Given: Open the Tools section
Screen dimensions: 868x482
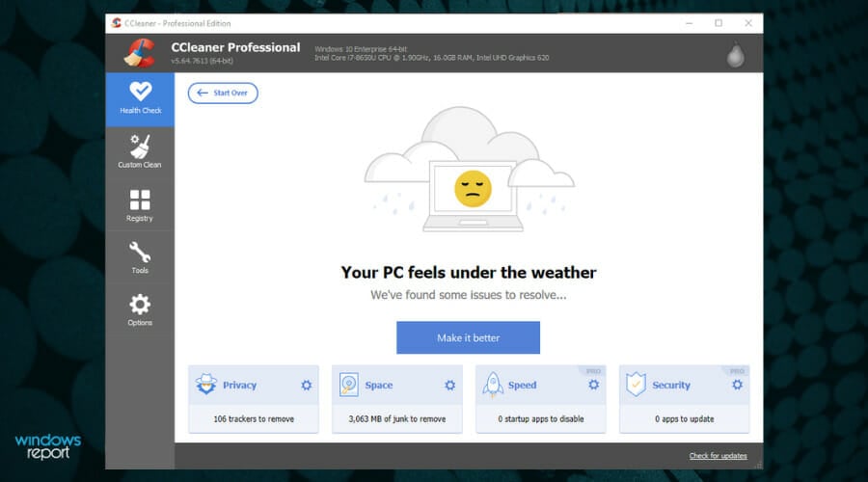Looking at the screenshot, I should (140, 257).
